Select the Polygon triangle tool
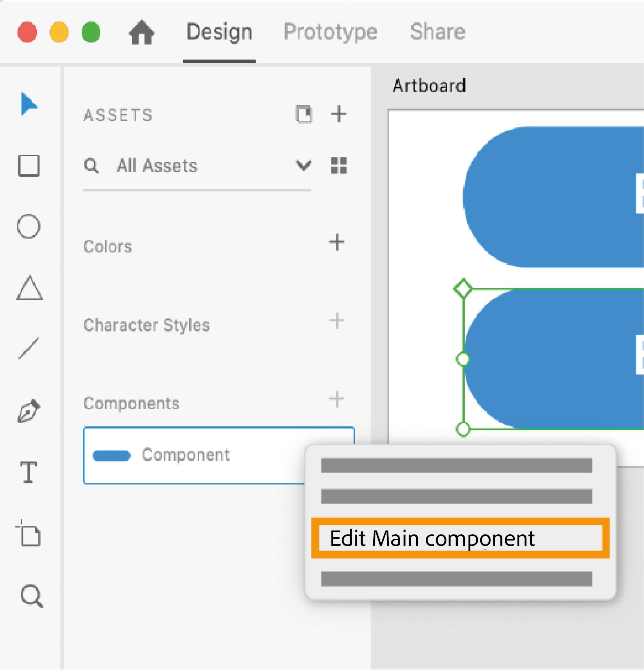The image size is (644, 670). 30,288
